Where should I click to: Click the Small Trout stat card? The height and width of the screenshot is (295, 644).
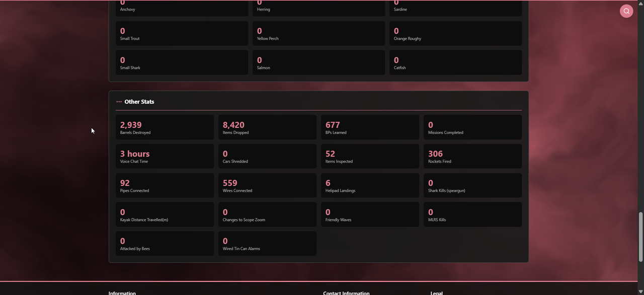182,33
